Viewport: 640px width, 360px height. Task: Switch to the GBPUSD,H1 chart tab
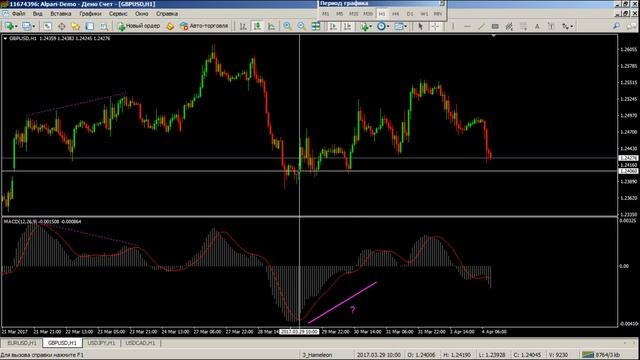[x=62, y=343]
